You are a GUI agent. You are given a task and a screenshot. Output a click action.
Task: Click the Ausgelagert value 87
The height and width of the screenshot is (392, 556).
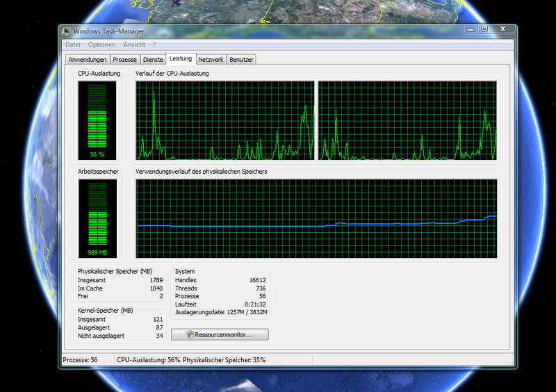159,327
